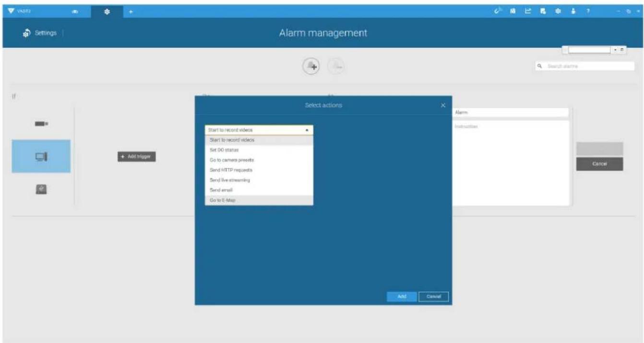Choose Go to E-Map action

click(x=259, y=201)
